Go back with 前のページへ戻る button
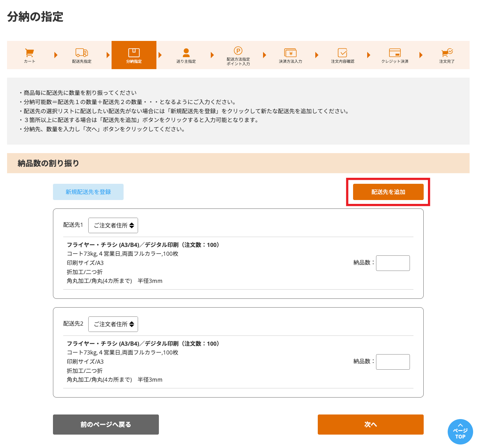Screen dimensions: 477x448 [x=106, y=424]
